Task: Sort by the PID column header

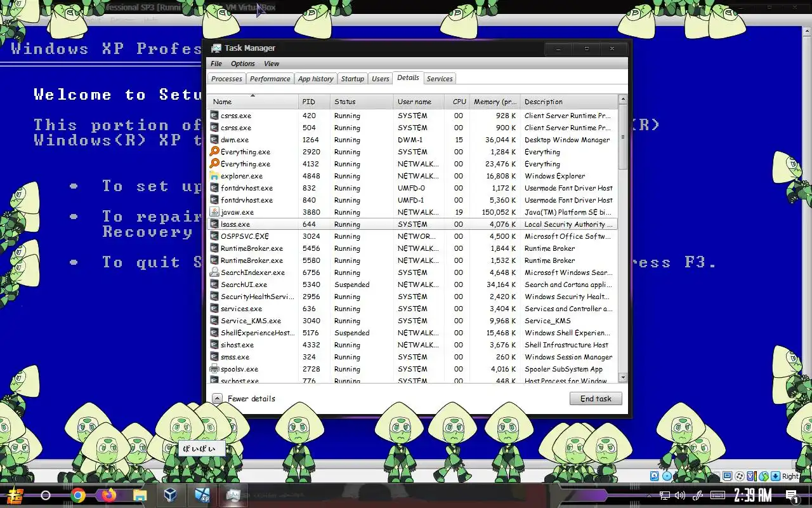Action: (x=314, y=102)
